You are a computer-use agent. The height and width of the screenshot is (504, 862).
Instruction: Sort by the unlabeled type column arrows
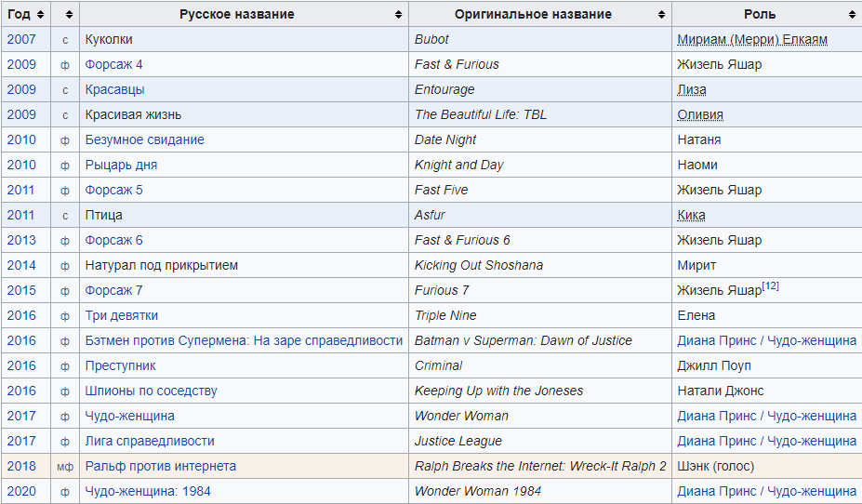pos(69,15)
